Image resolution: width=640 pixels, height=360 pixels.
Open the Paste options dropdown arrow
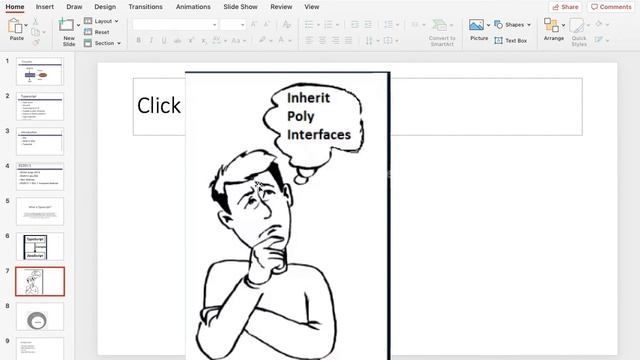26,25
